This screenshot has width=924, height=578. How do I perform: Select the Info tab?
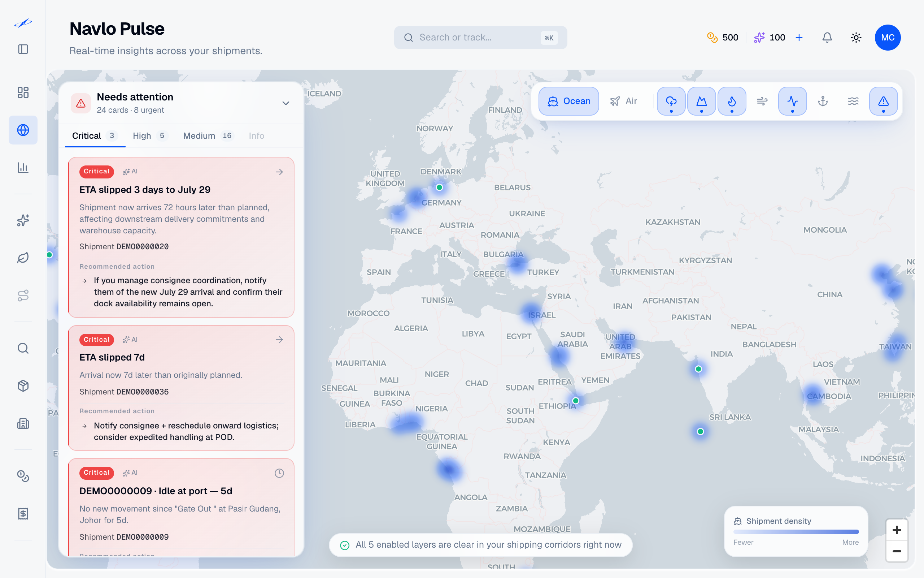pyautogui.click(x=256, y=136)
